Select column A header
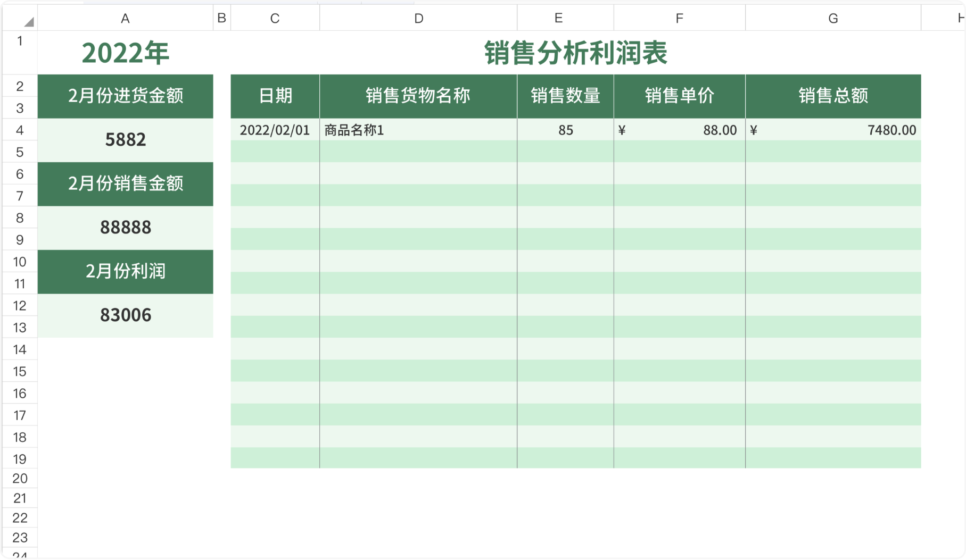The height and width of the screenshot is (560, 966). click(x=125, y=18)
